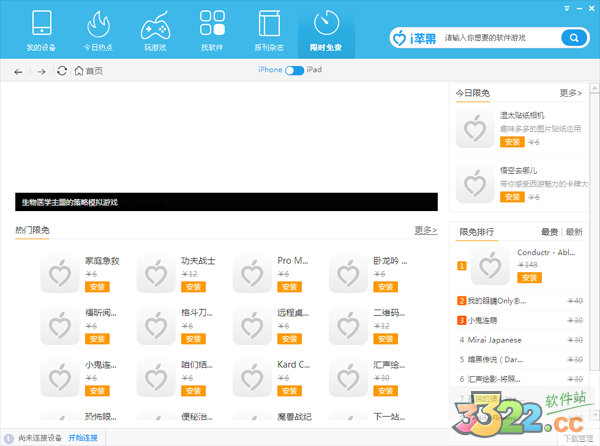Click the info icon in status bar
Screen dimensions: 600x446
pos(8,438)
